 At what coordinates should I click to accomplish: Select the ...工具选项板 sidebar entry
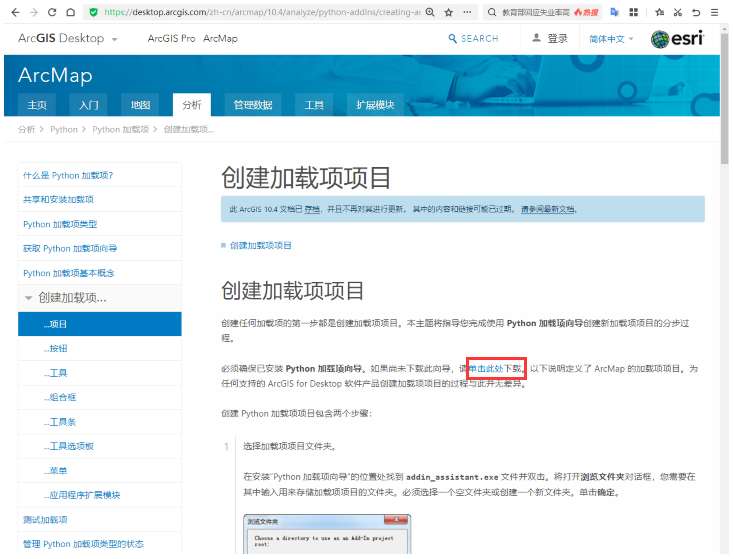[x=100, y=446]
